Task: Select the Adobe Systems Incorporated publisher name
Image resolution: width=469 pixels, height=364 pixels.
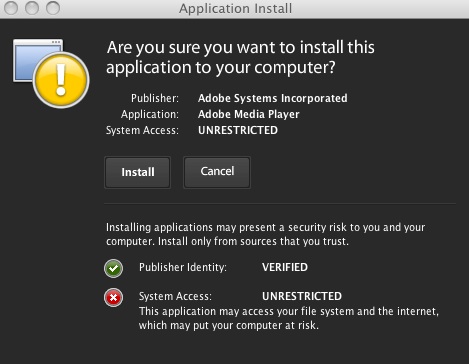Action: coord(273,98)
